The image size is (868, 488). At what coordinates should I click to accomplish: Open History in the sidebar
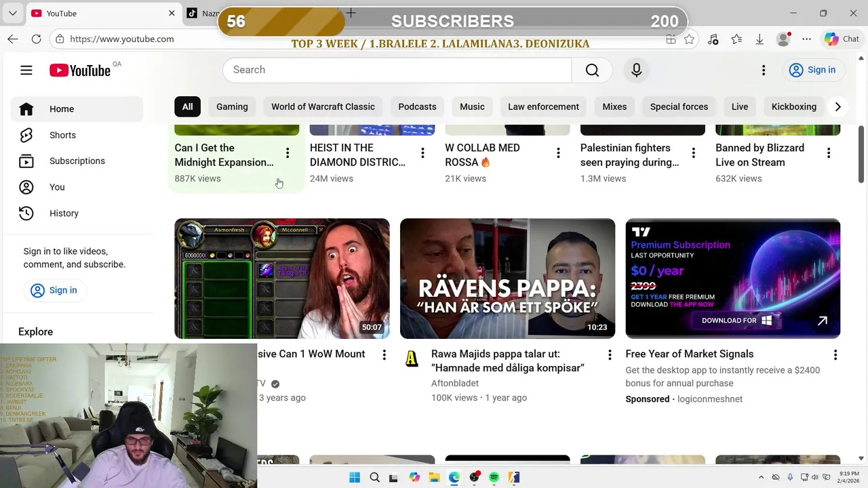click(x=77, y=213)
